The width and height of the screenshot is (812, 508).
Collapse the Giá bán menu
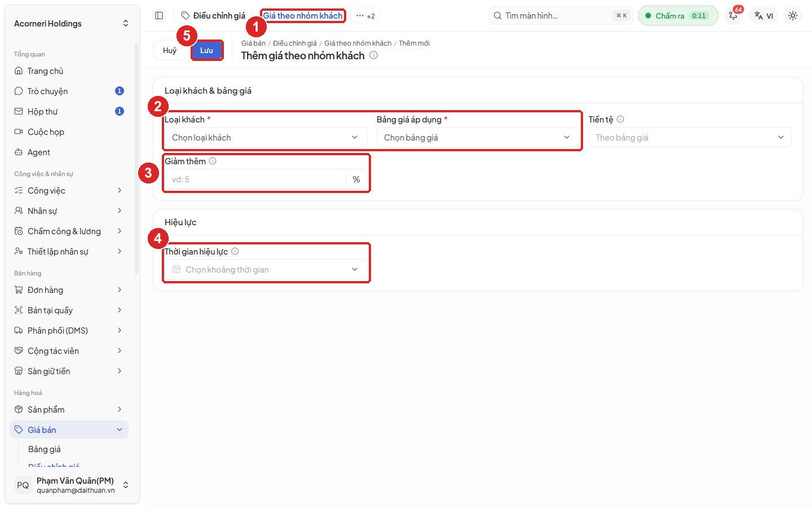point(69,430)
